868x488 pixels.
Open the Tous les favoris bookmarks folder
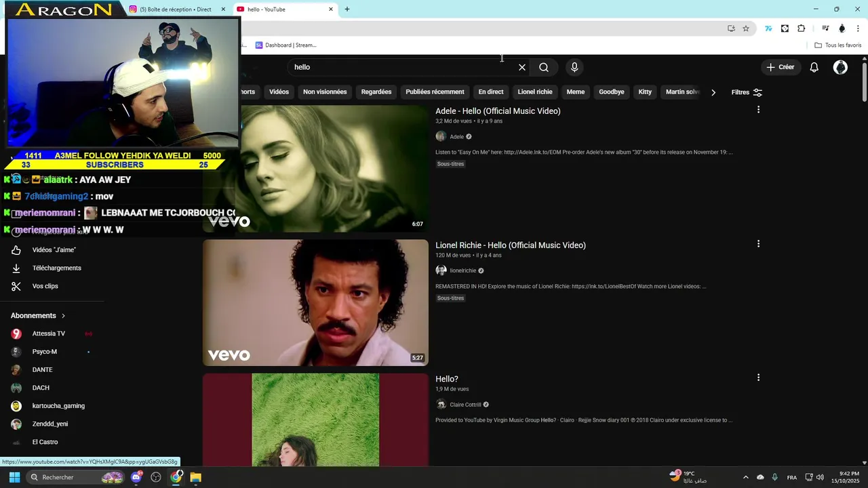click(x=838, y=45)
